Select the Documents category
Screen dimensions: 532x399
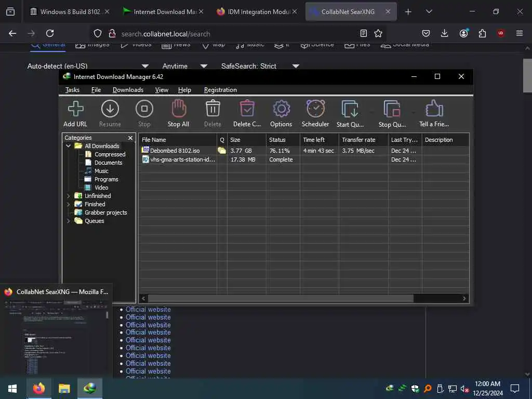[x=108, y=163]
